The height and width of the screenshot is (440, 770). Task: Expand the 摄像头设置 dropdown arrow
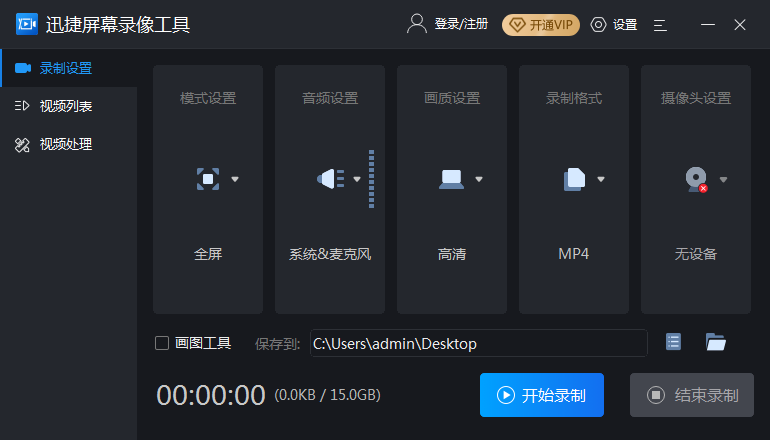(723, 180)
